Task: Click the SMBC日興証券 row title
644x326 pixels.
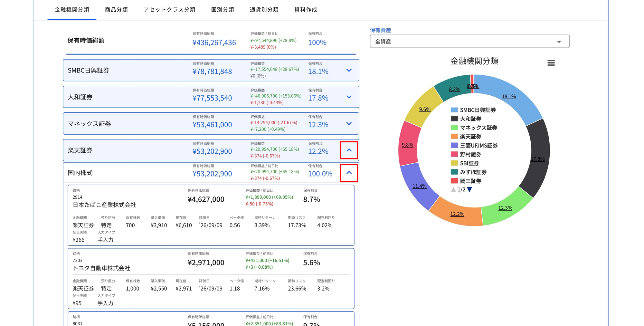Action: coord(89,71)
